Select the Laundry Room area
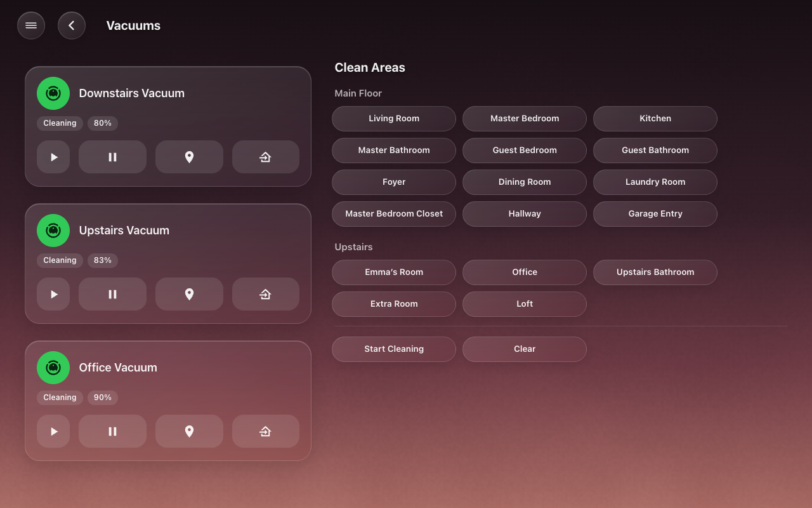The height and width of the screenshot is (508, 812). click(x=655, y=182)
